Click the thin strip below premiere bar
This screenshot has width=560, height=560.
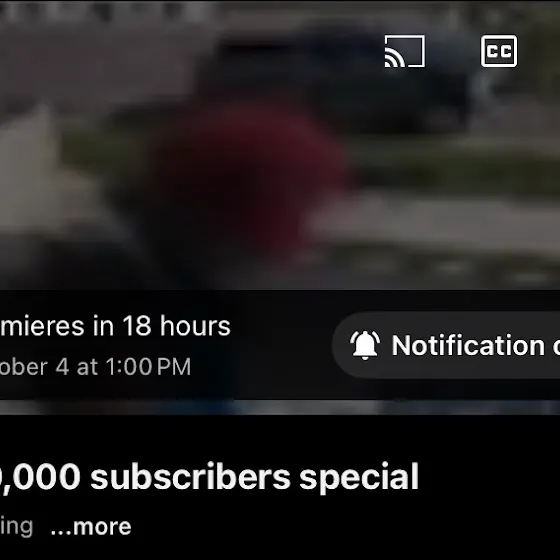pyautogui.click(x=280, y=408)
